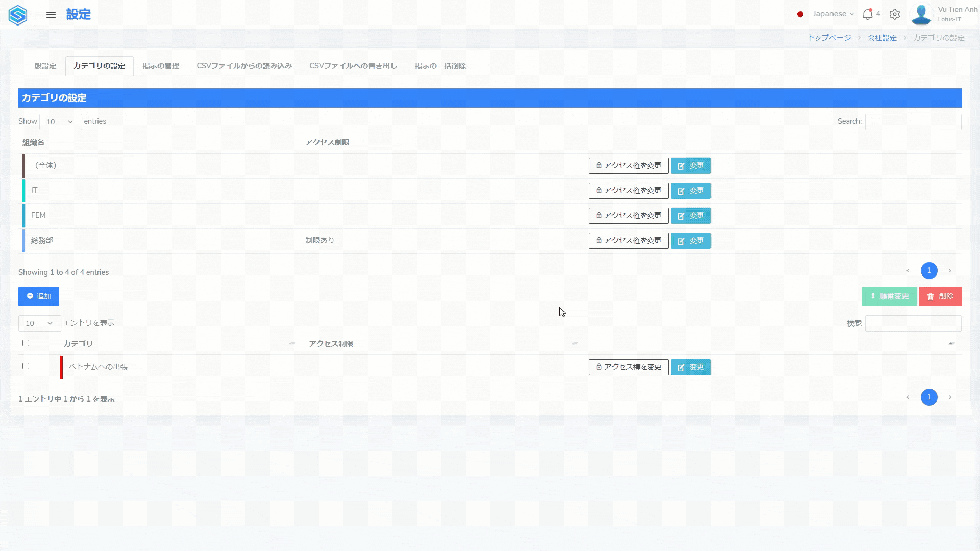
Task: Sort by the カテゴリ column sort icon
Action: click(x=292, y=344)
